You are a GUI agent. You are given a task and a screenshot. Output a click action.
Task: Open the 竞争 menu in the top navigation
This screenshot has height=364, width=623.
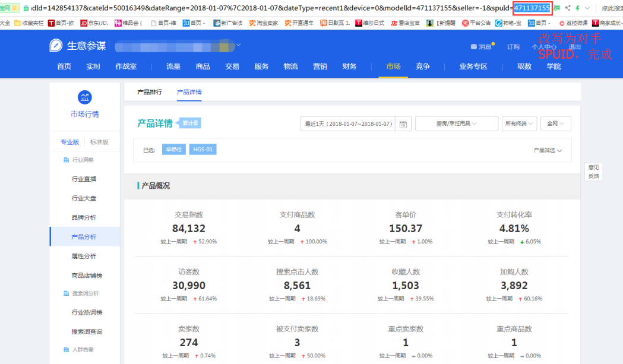422,67
